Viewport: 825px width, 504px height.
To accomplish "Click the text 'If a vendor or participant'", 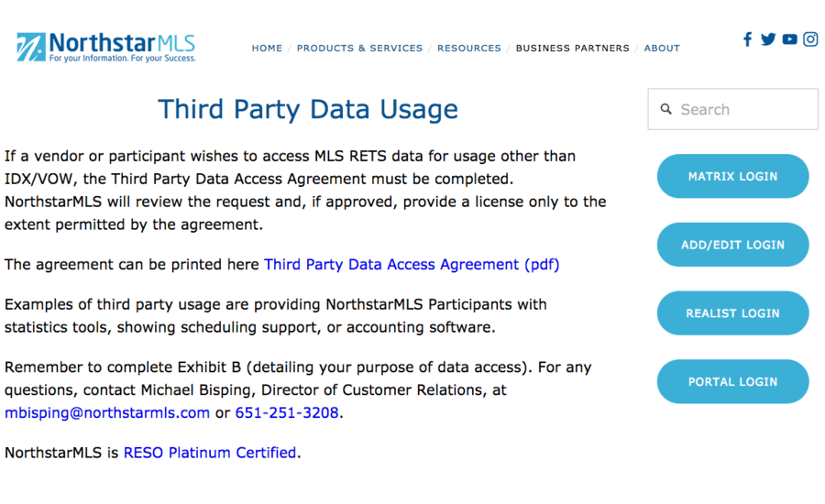I will pos(95,157).
